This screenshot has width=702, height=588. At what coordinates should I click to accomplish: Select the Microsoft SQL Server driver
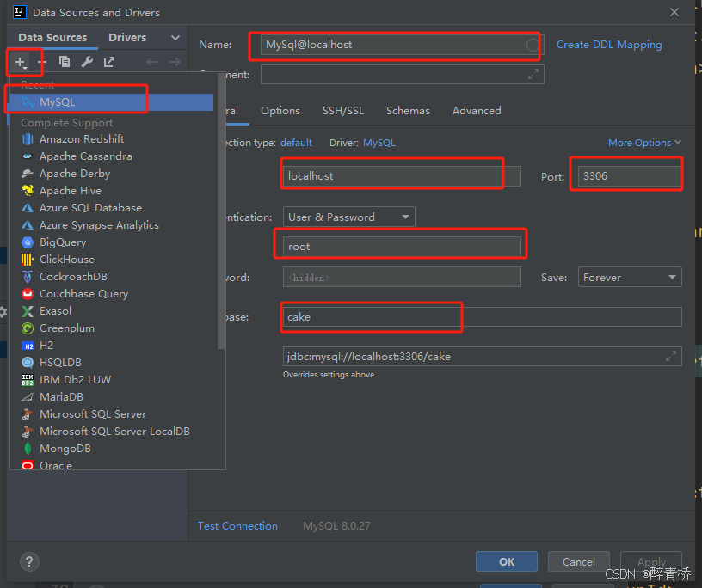coord(91,413)
